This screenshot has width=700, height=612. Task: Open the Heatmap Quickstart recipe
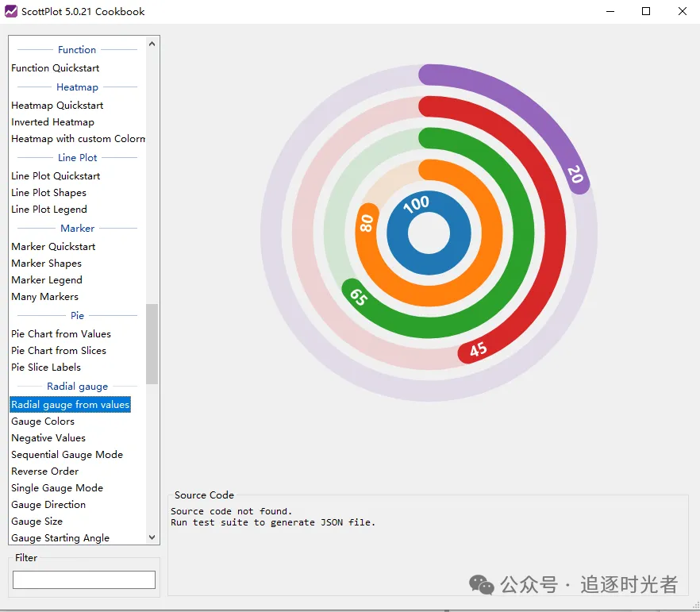coord(57,106)
